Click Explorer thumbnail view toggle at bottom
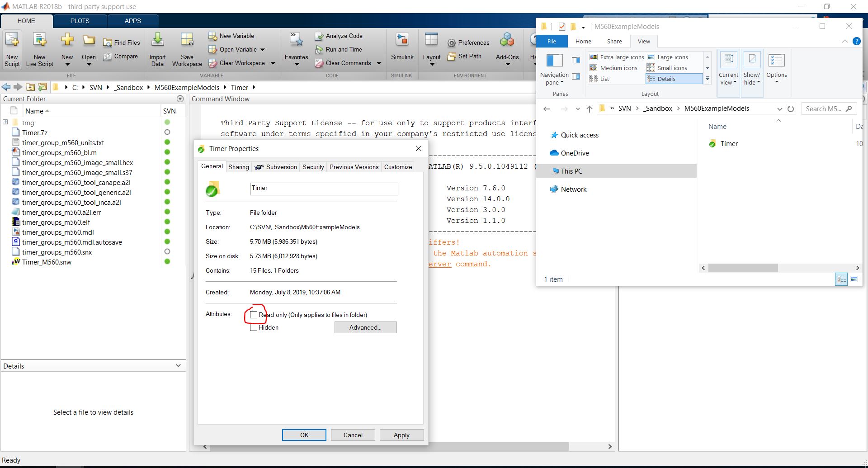The width and height of the screenshot is (868, 468). click(x=854, y=279)
